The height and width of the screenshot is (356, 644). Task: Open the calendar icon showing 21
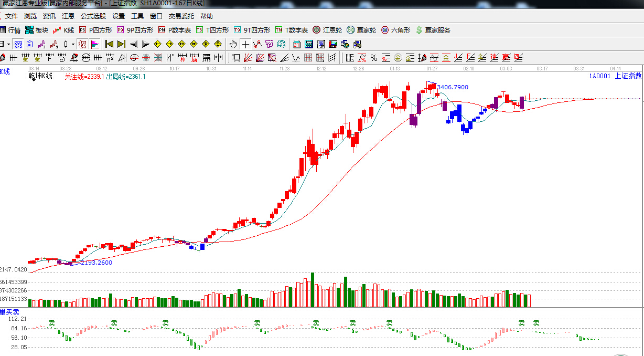297,44
